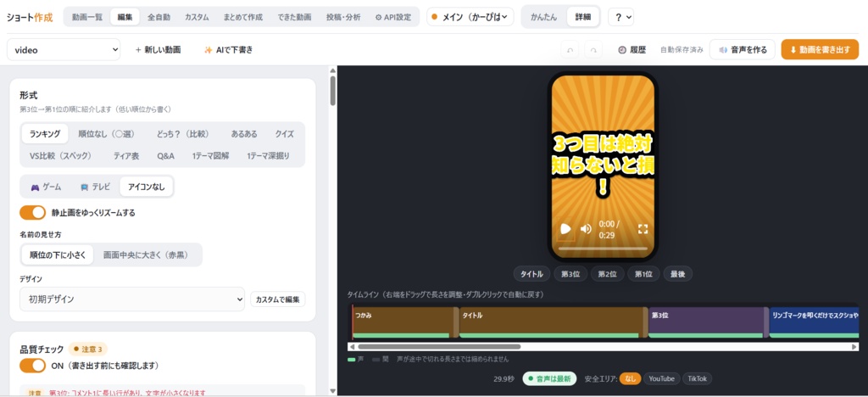Select 1テーマ深掘り format
The width and height of the screenshot is (868, 397).
point(268,156)
